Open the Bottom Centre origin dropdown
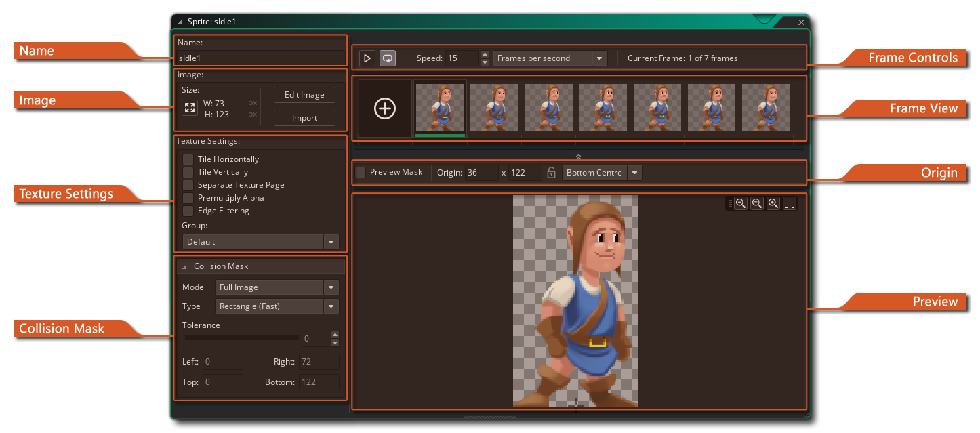This screenshot has width=980, height=433. pos(635,173)
